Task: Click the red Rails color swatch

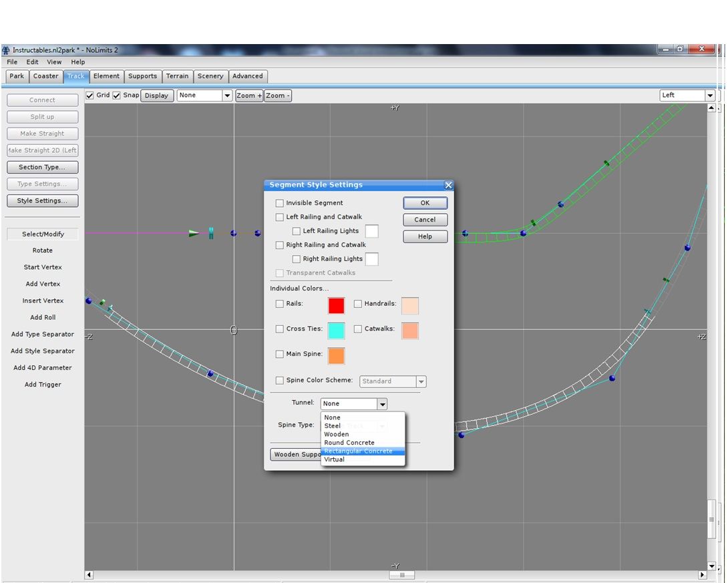Action: (x=336, y=305)
